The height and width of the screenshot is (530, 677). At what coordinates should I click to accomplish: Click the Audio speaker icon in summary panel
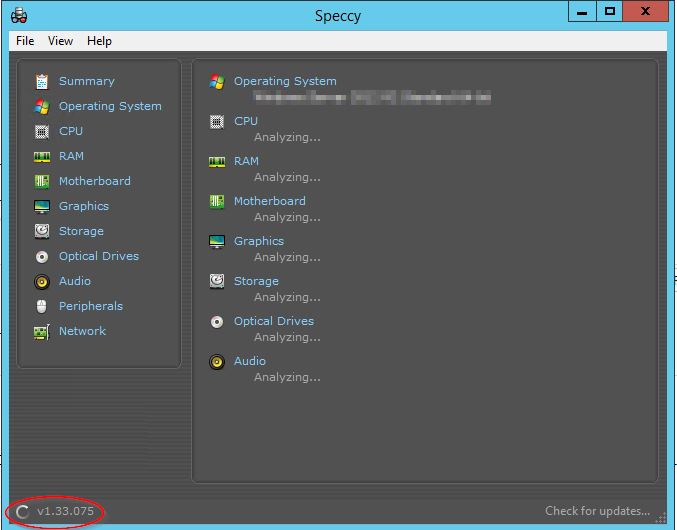(x=217, y=361)
